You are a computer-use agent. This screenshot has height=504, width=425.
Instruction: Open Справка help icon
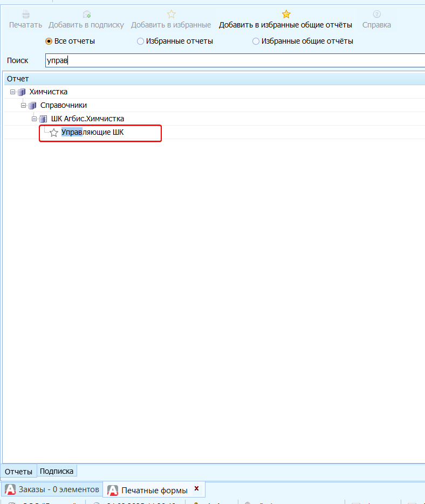[376, 15]
